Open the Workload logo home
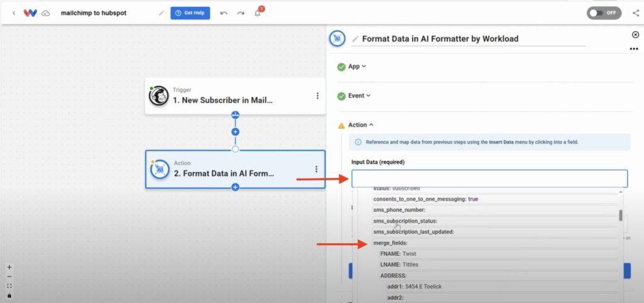This screenshot has height=303, width=644. pyautogui.click(x=30, y=13)
